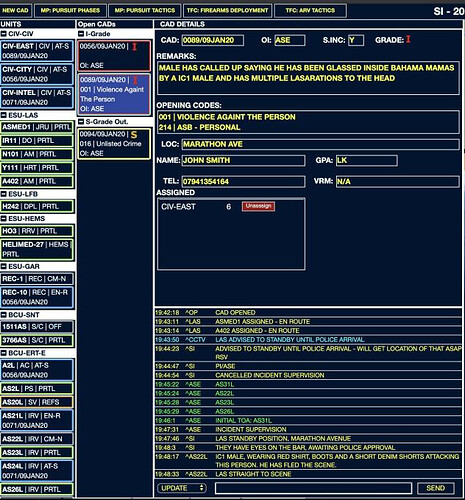The image size is (465, 500).
Task: Collapse the ESU-LAS unit group
Action: (x=4, y=115)
